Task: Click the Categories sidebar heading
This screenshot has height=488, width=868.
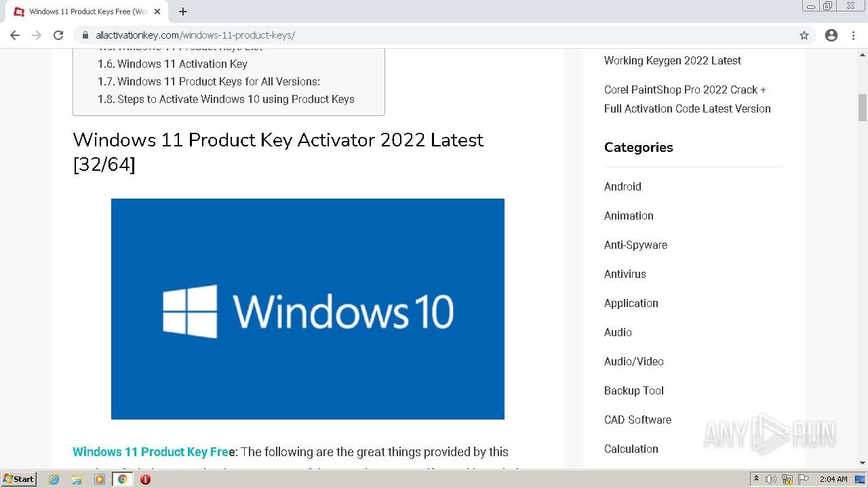Action: point(639,147)
